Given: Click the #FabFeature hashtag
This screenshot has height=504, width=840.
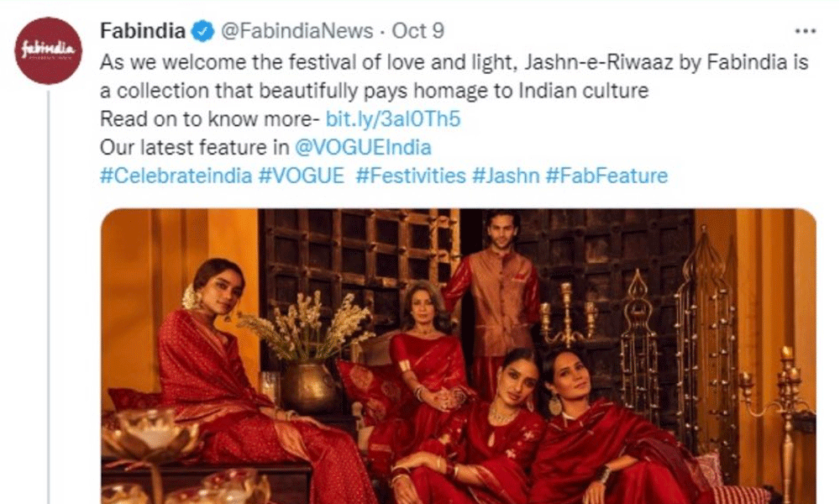Looking at the screenshot, I should (x=607, y=176).
